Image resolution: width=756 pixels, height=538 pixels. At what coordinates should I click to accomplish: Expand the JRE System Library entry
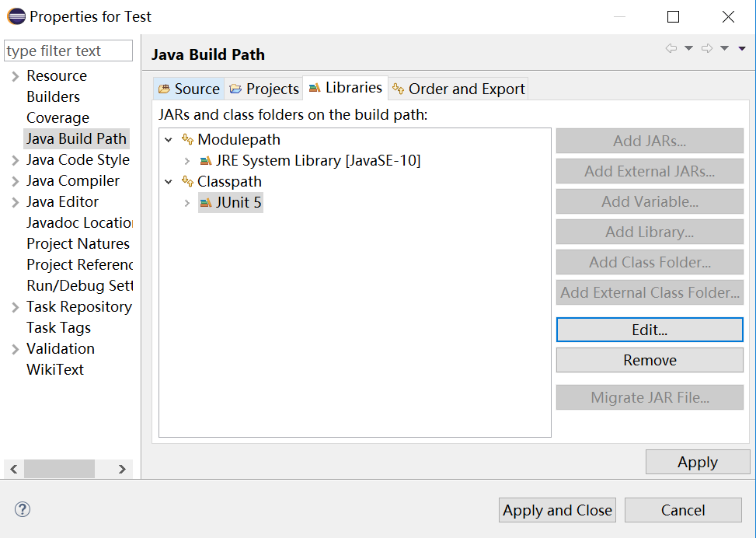point(187,161)
